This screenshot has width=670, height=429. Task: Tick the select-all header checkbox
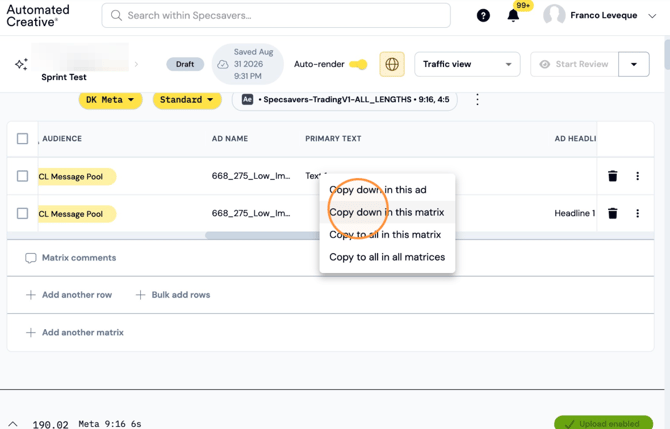[x=22, y=138]
